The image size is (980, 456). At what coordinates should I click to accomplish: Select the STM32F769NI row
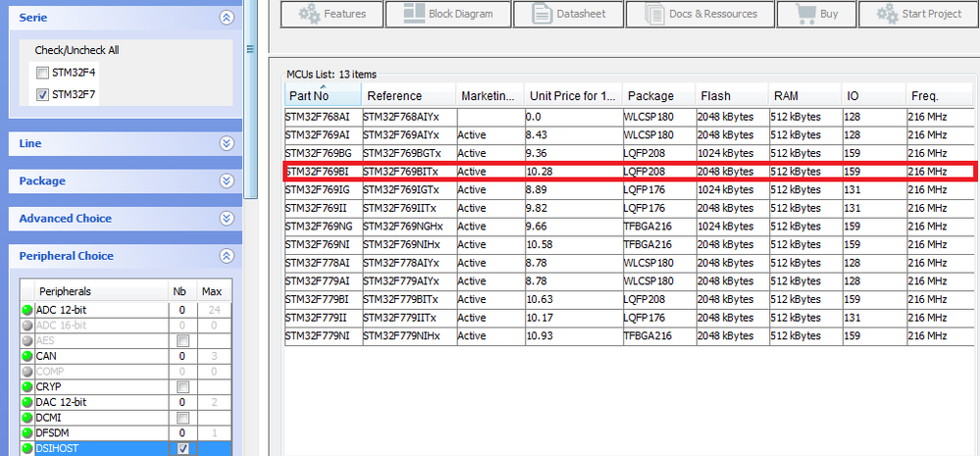coord(629,244)
